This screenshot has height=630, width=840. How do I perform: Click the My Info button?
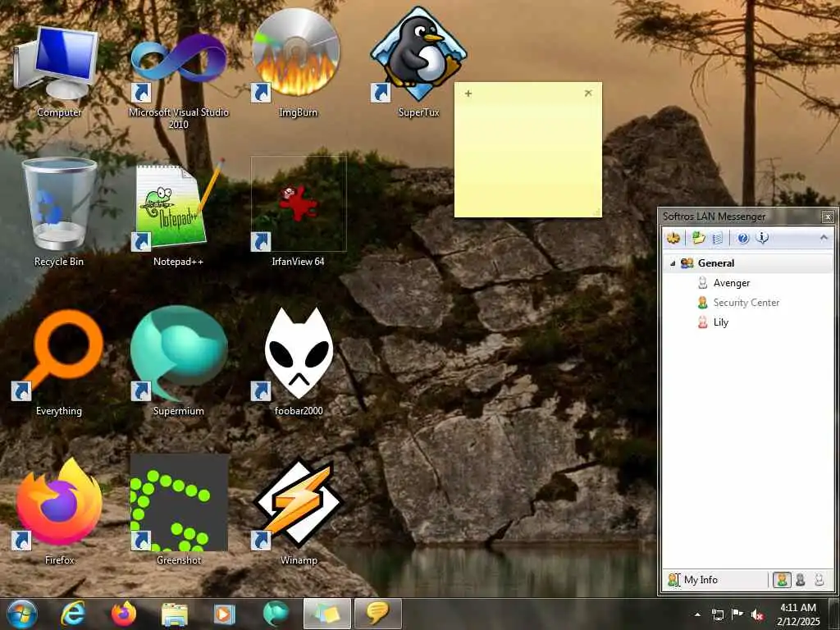pyautogui.click(x=693, y=580)
